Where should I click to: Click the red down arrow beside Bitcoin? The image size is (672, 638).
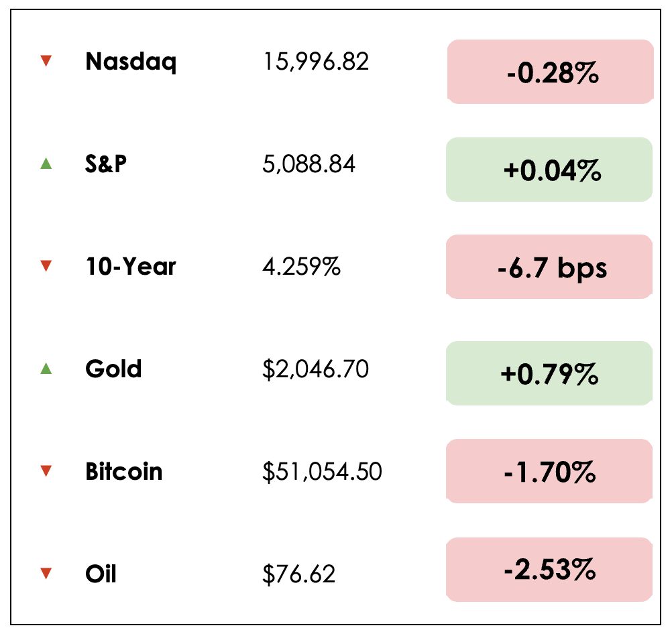[46, 471]
